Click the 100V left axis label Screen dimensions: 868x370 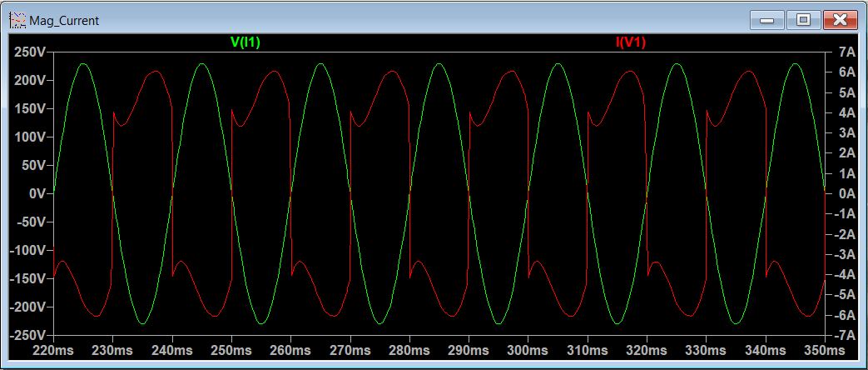click(31, 137)
